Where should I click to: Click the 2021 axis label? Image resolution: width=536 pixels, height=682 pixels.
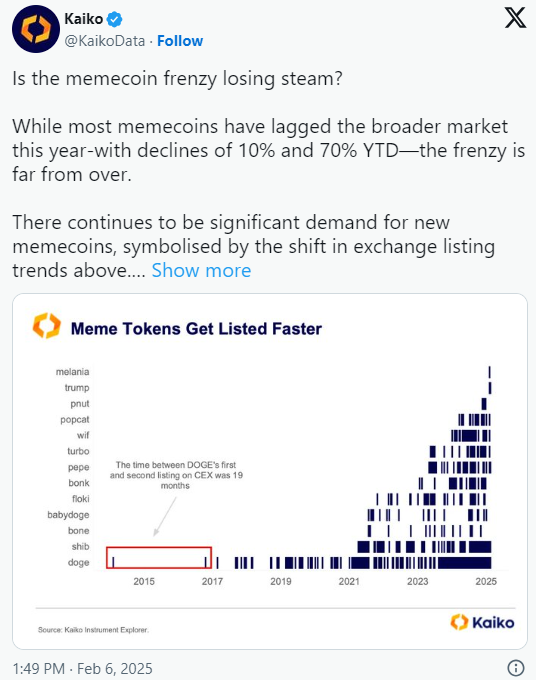349,582
